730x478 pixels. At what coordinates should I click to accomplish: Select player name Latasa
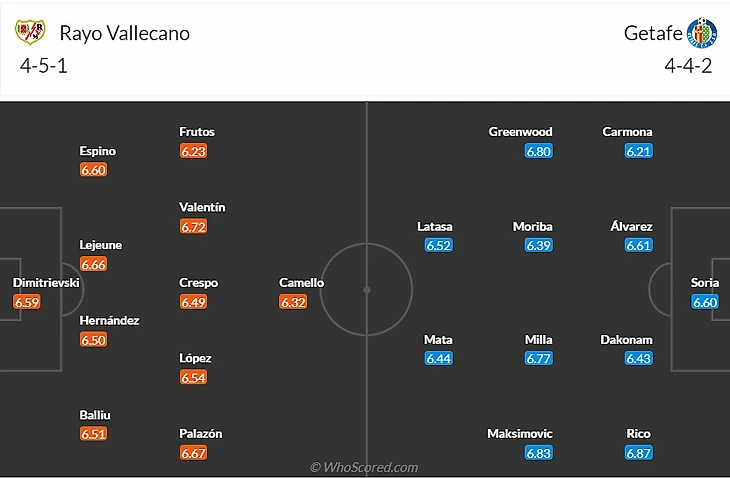(x=434, y=226)
